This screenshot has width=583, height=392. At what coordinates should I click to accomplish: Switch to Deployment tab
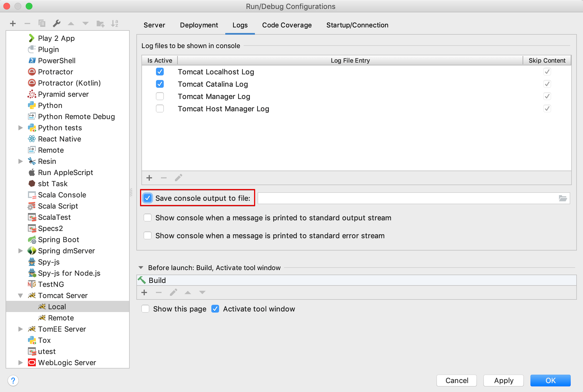pyautogui.click(x=199, y=25)
